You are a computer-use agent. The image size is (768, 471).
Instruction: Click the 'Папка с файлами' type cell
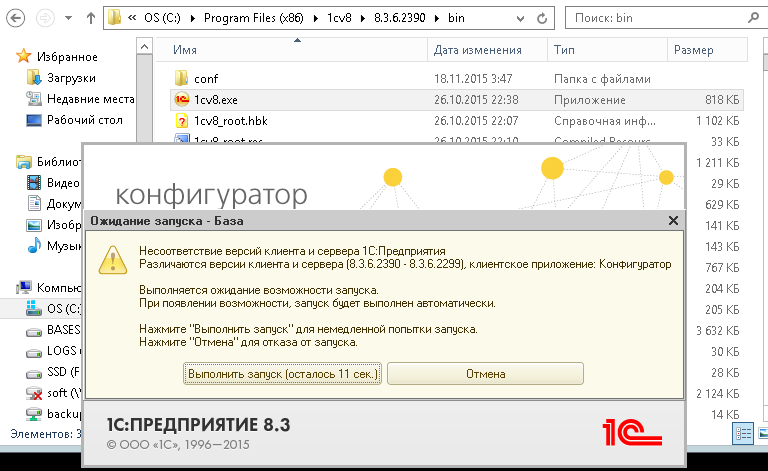[602, 79]
